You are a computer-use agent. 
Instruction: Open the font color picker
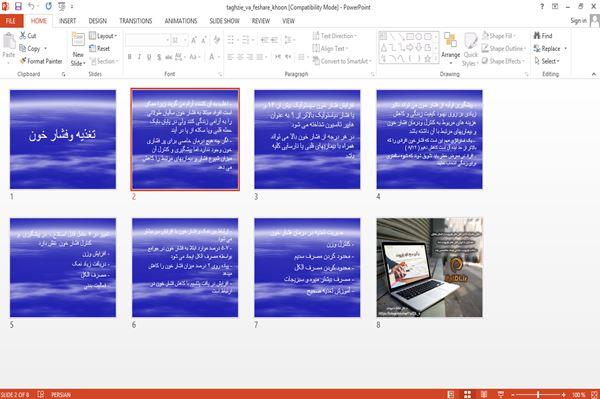pos(214,57)
